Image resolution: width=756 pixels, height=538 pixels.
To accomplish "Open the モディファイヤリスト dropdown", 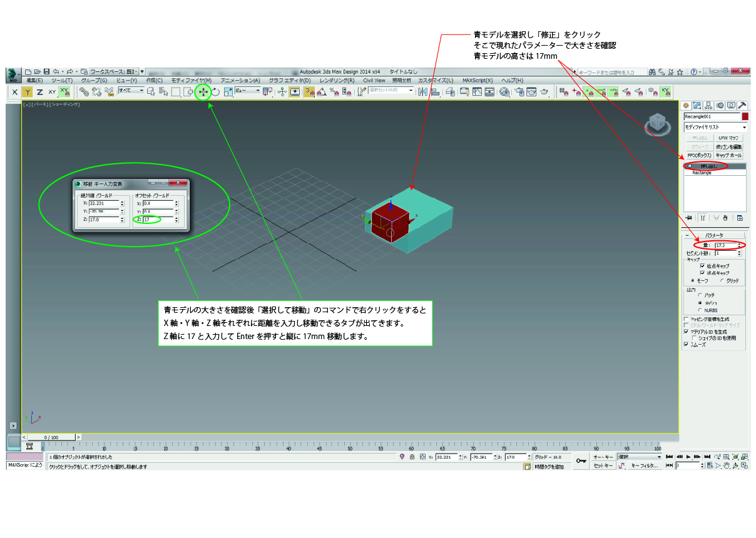I will pyautogui.click(x=715, y=127).
